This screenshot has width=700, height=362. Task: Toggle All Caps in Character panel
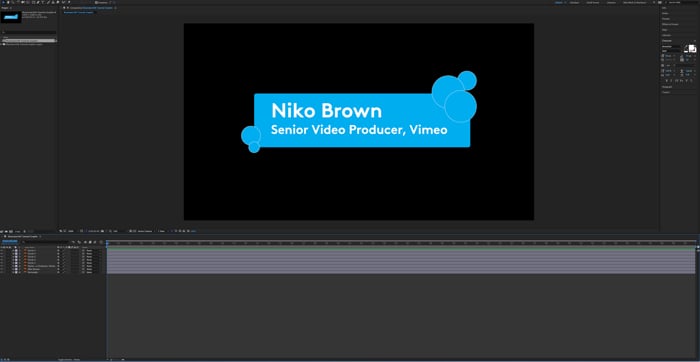point(676,81)
